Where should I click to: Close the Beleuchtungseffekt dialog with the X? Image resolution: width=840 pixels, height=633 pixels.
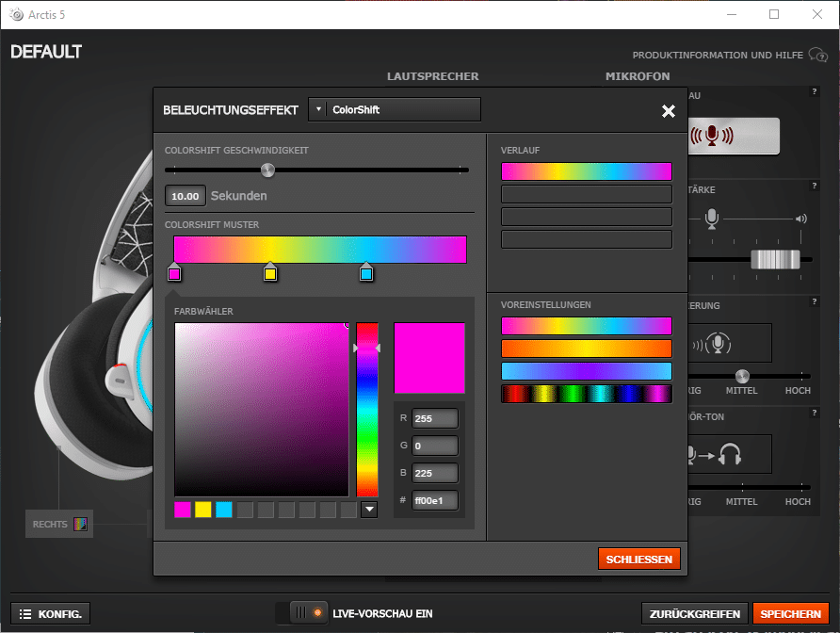669,111
